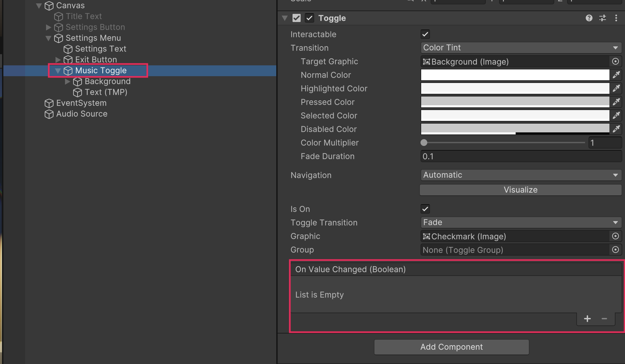This screenshot has width=625, height=364.
Task: Open the Toggle component three-dot options menu
Action: point(616,18)
